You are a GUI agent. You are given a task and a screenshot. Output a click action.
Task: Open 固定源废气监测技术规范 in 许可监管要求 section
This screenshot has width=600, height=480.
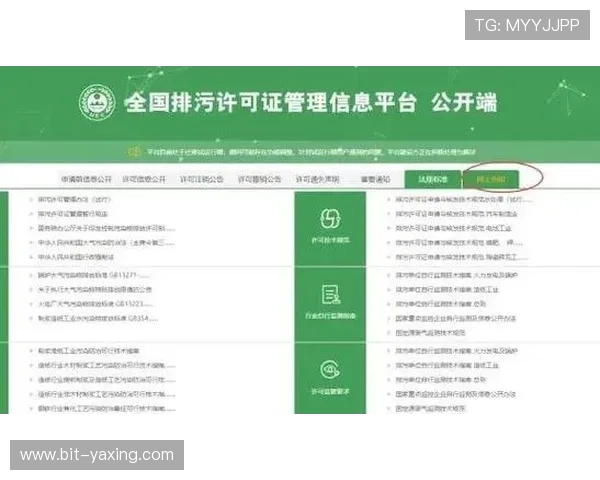coord(430,408)
